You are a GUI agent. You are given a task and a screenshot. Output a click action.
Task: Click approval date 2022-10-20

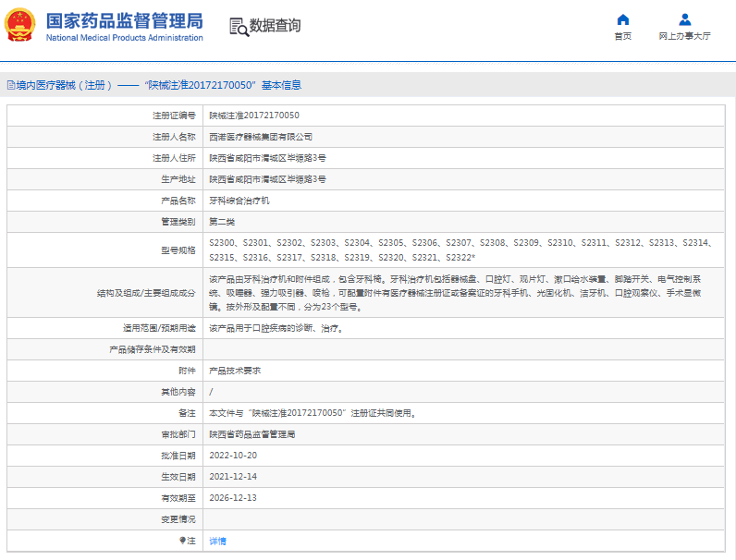232,456
